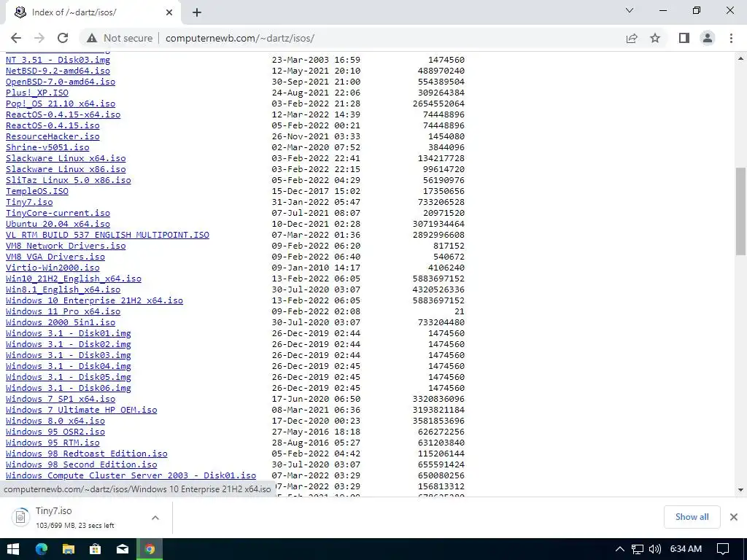Click SliTaz Linux 5.0 x86.iso
Screen dimensions: 747x560
(68, 180)
